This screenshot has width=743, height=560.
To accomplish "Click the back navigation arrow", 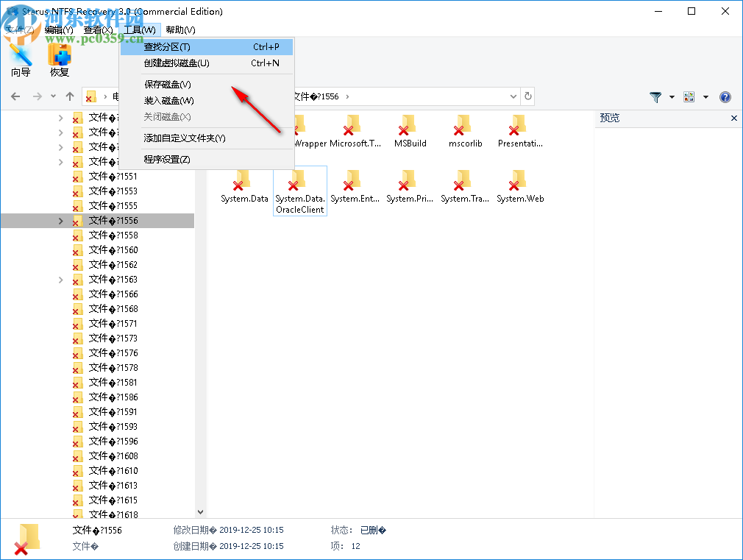I will click(x=15, y=96).
